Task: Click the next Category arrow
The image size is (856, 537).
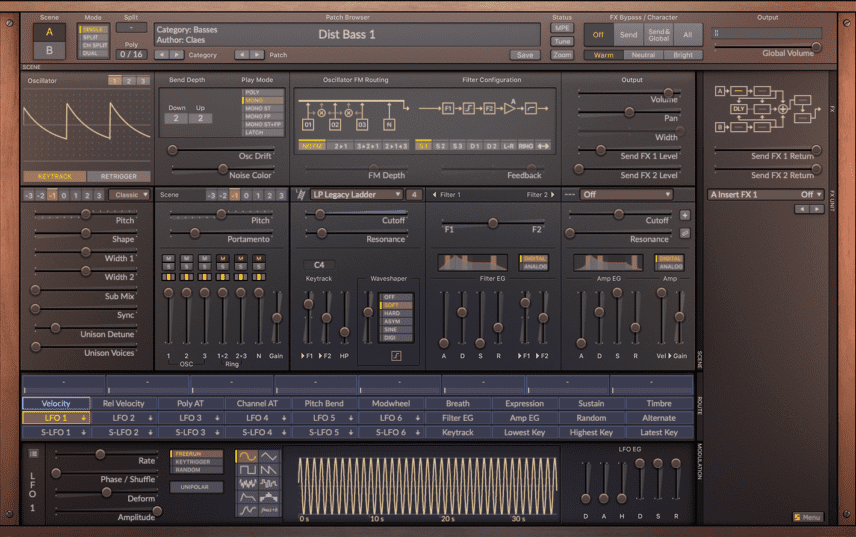Action: pyautogui.click(x=176, y=55)
